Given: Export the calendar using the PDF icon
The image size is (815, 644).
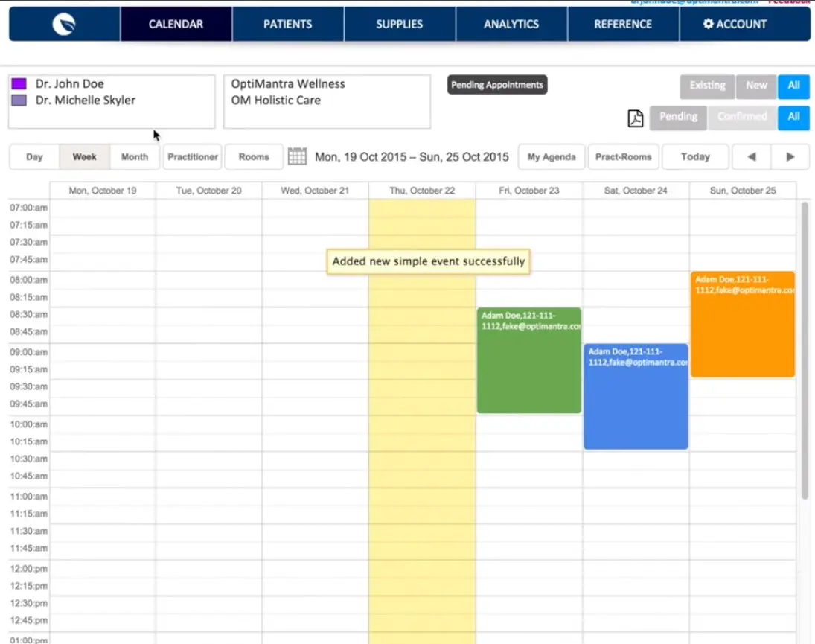Looking at the screenshot, I should click(x=635, y=118).
